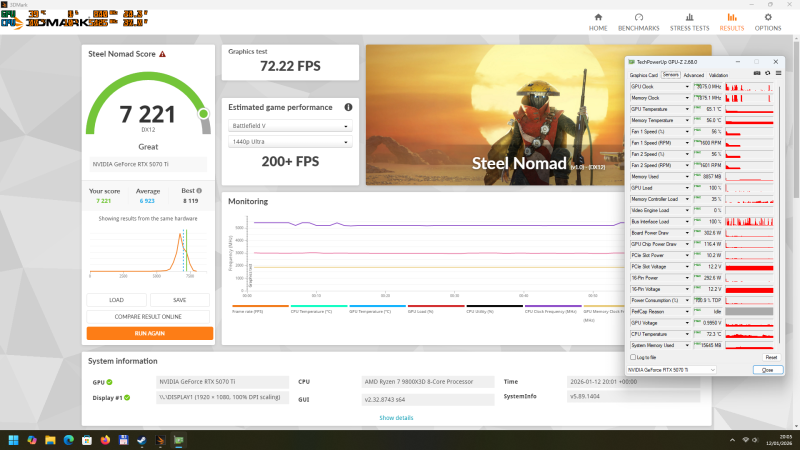800x450 pixels.
Task: Open the GPU selector dropdown in GPU-Z
Action: click(x=671, y=370)
